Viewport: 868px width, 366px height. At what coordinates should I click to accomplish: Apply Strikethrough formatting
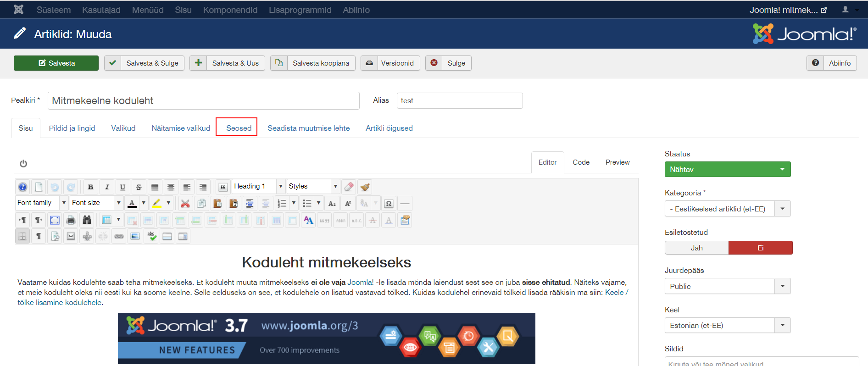pyautogui.click(x=139, y=187)
